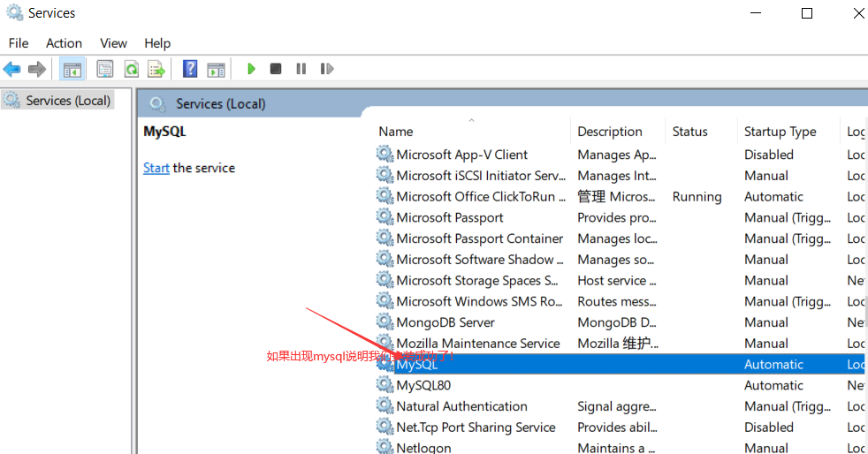Click Running status of Office ClickToRun
This screenshot has height=454, width=868.
point(697,197)
